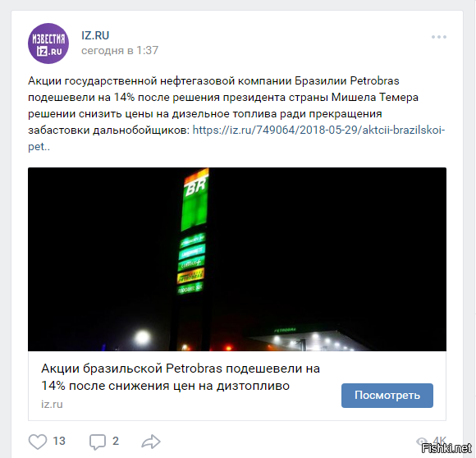The width and height of the screenshot is (476, 458).
Task: Open the post timestamp сегодня в 1:37
Action: pos(120,50)
